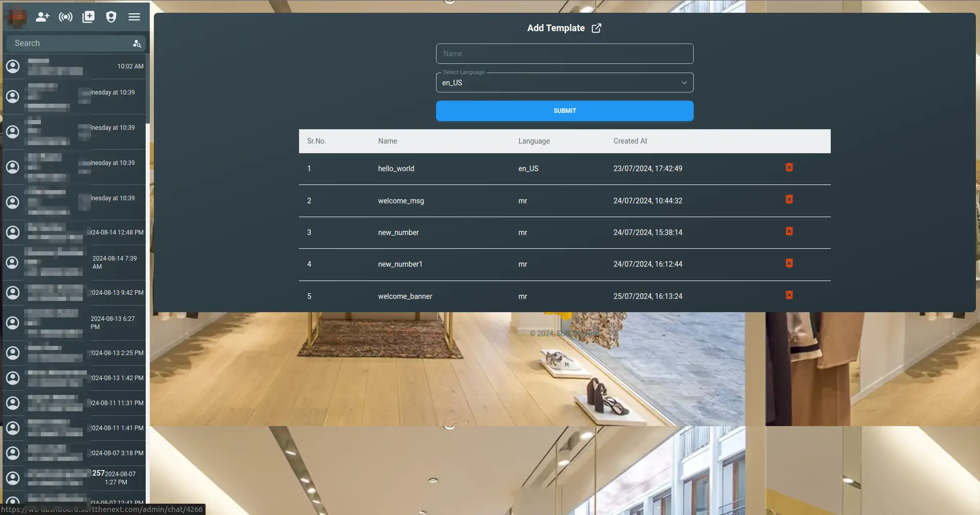Click the chat Search field

[69, 43]
